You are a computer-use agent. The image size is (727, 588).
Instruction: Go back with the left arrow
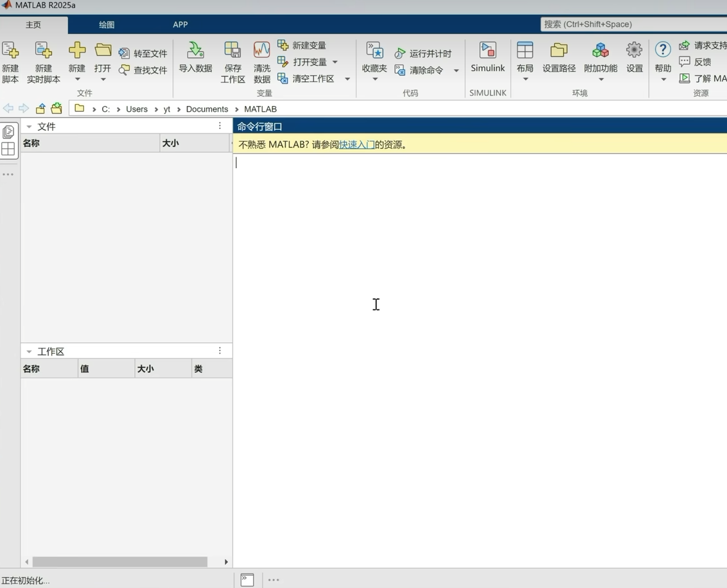click(8, 108)
